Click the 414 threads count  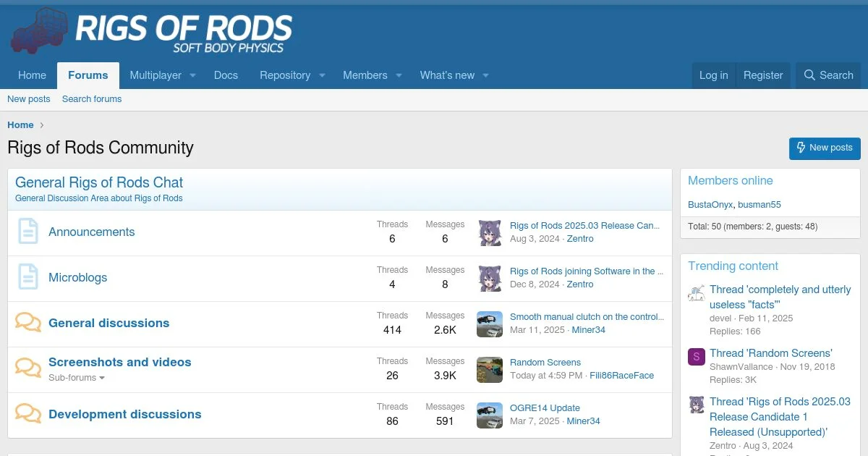click(x=392, y=330)
